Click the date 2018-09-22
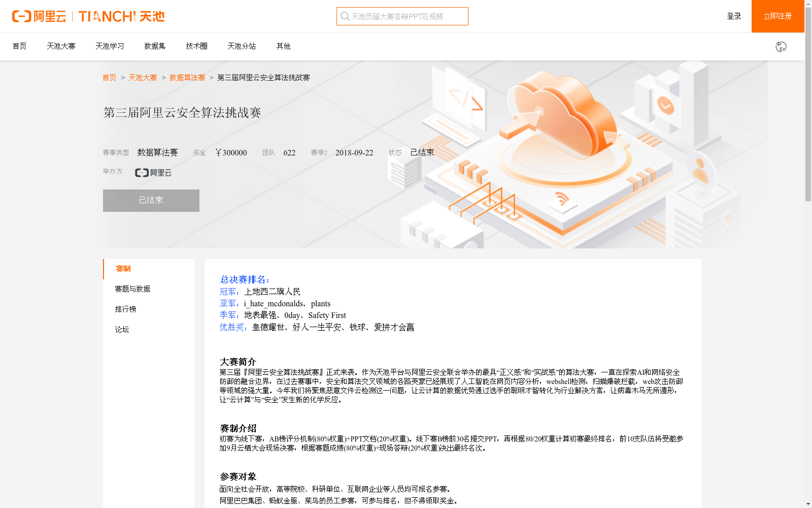This screenshot has height=508, width=812. 354,153
